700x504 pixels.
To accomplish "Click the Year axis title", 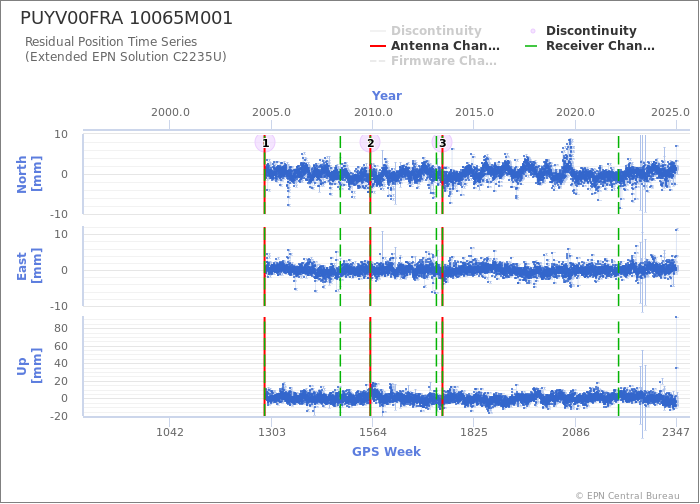I will (x=387, y=96).
